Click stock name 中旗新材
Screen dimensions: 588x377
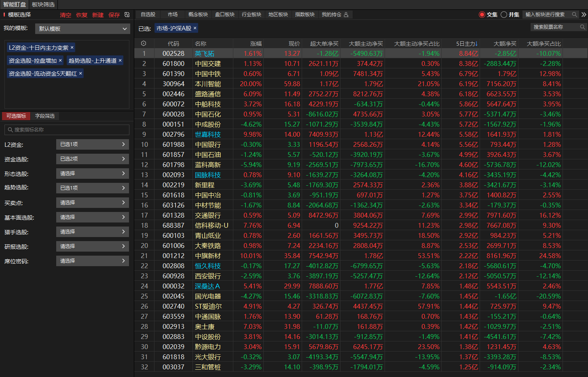click(x=208, y=256)
